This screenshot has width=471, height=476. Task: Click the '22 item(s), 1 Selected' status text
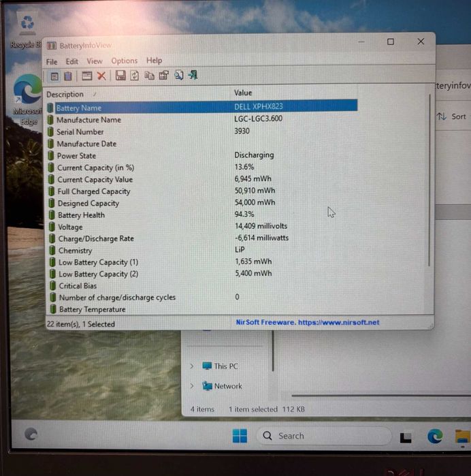click(x=81, y=324)
